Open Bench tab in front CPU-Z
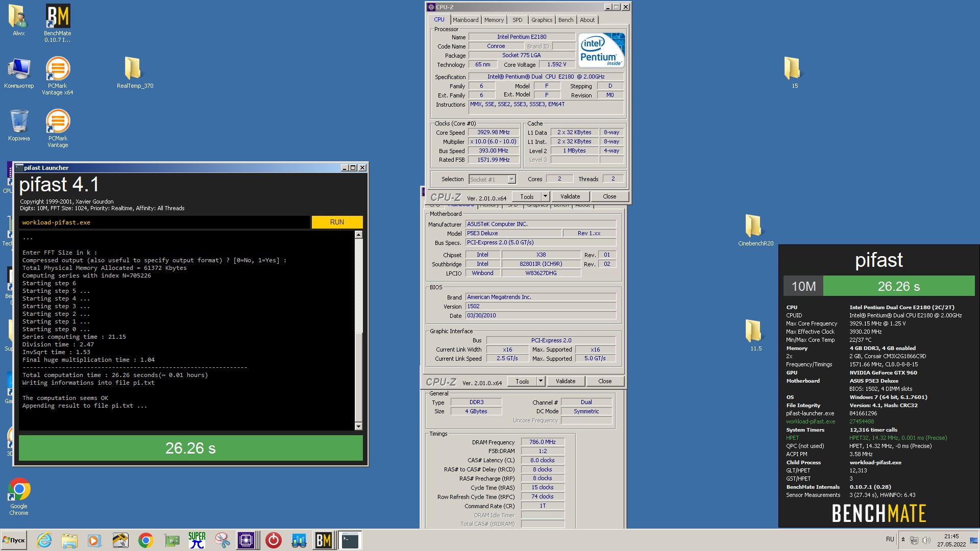Viewport: 980px width, 551px height. [566, 20]
